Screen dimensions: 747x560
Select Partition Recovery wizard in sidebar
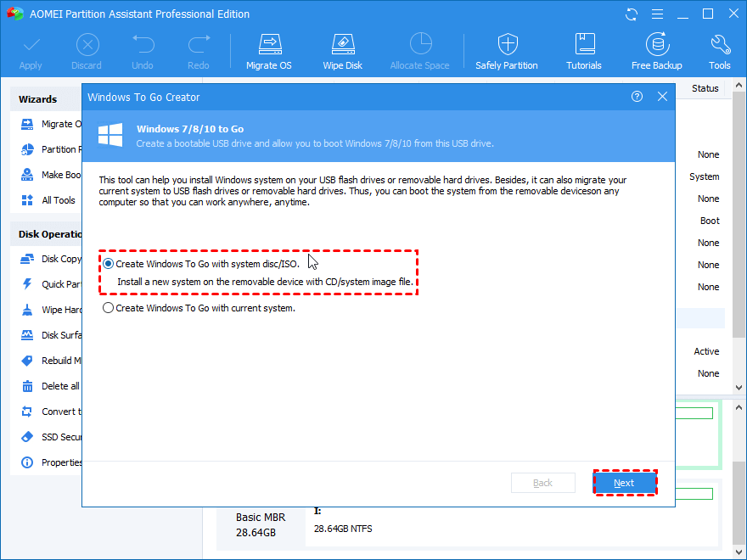click(x=52, y=149)
